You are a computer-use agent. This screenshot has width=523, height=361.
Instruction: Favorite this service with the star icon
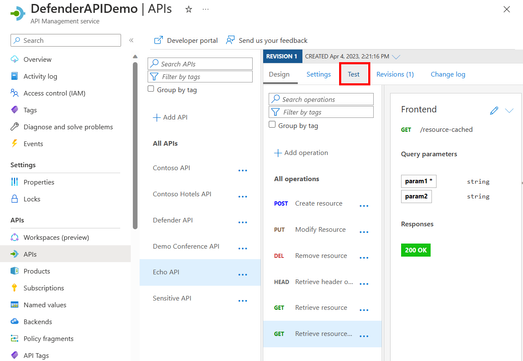[189, 9]
